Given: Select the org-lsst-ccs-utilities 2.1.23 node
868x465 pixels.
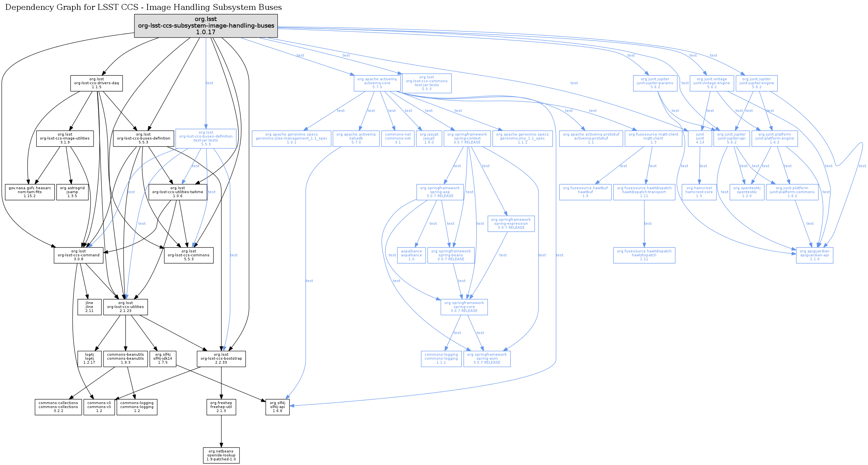Looking at the screenshot, I should point(126,307).
